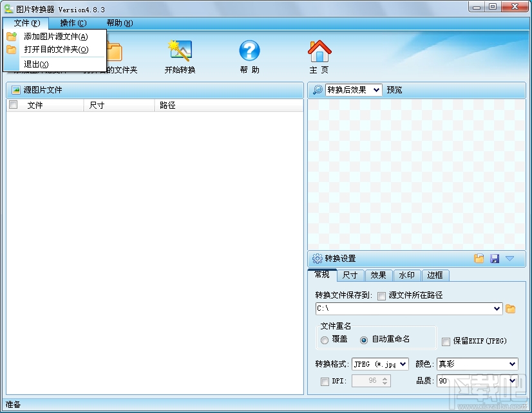
Task: Click the 开始转换 magic wand icon
Action: pyautogui.click(x=179, y=50)
